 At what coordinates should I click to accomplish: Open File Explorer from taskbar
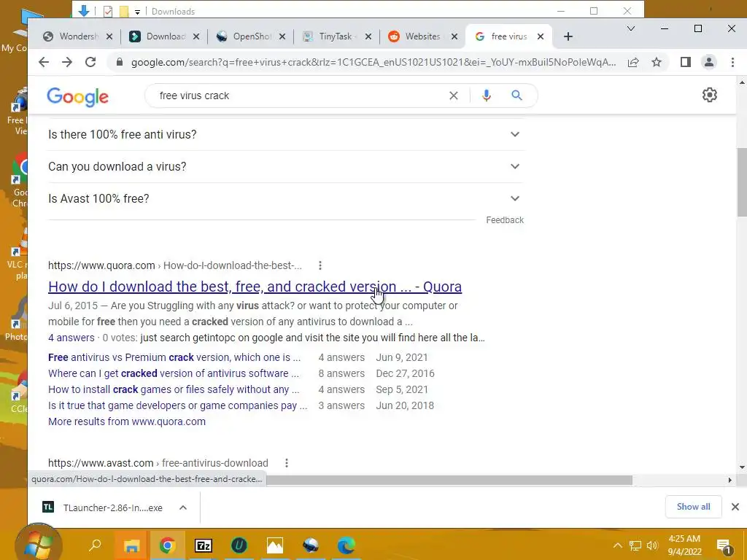click(131, 545)
